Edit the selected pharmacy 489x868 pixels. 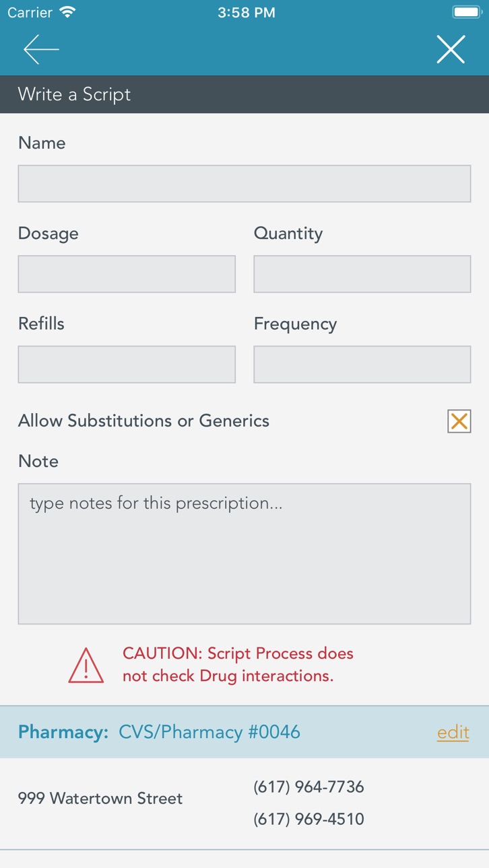[453, 732]
